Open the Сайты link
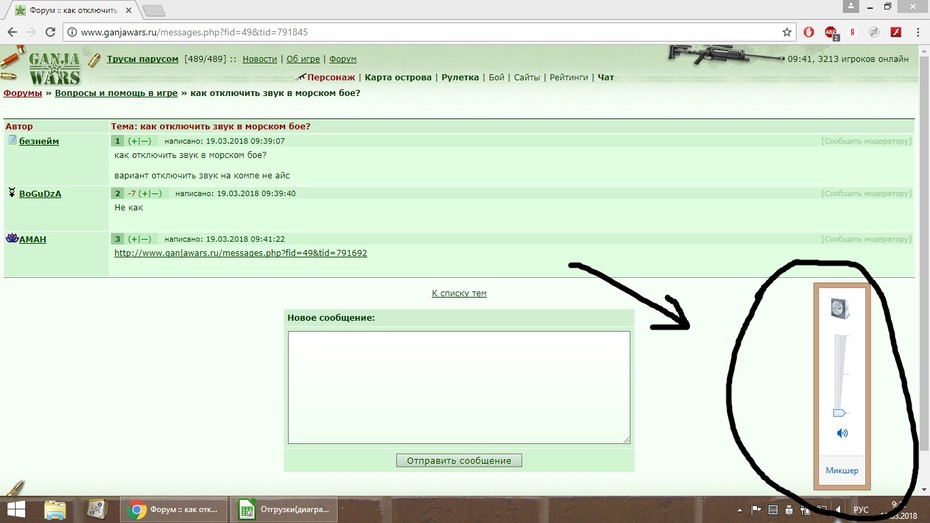This screenshot has height=523, width=930. pos(527,77)
